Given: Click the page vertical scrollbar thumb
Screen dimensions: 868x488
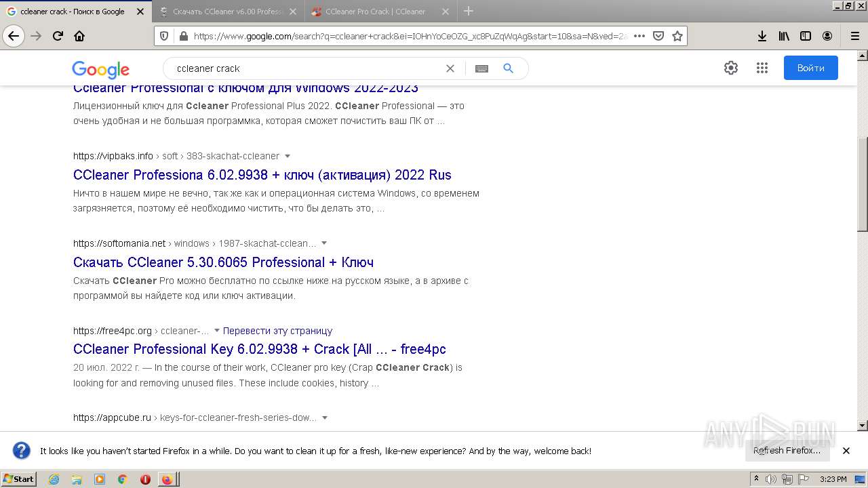Looking at the screenshot, I should (863, 184).
